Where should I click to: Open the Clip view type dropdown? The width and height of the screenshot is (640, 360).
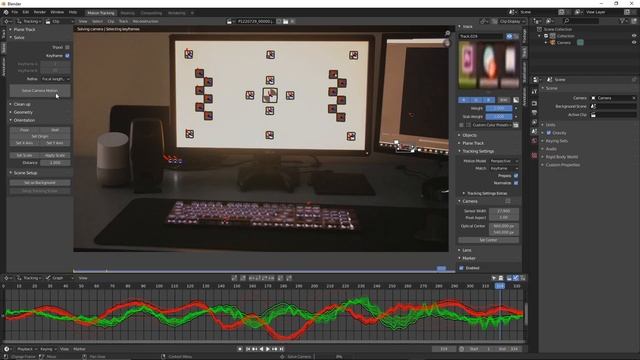59,21
